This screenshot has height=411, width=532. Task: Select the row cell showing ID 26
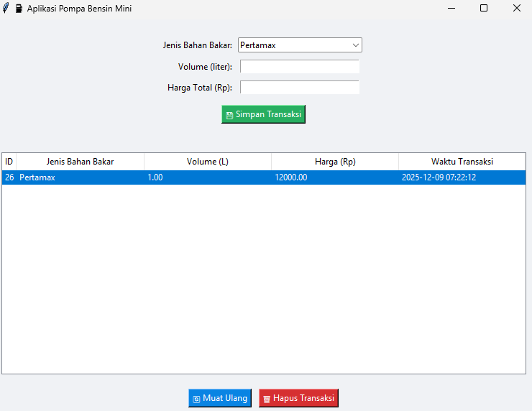(x=9, y=177)
